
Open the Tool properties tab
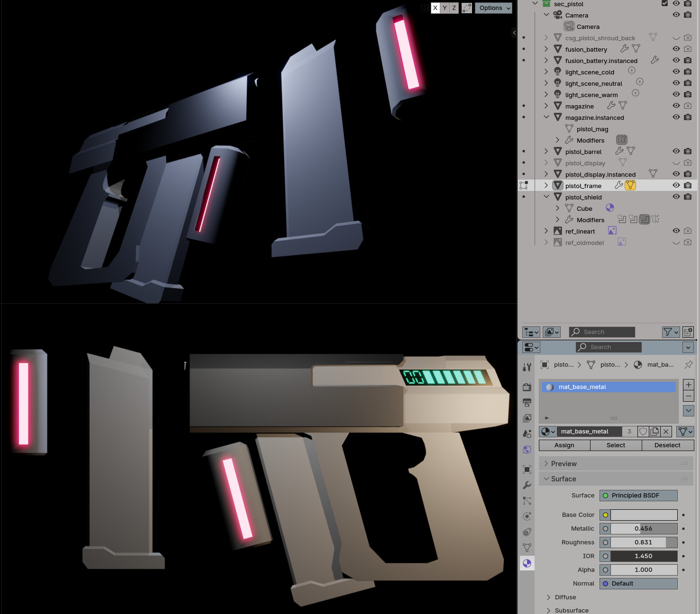coord(527,367)
